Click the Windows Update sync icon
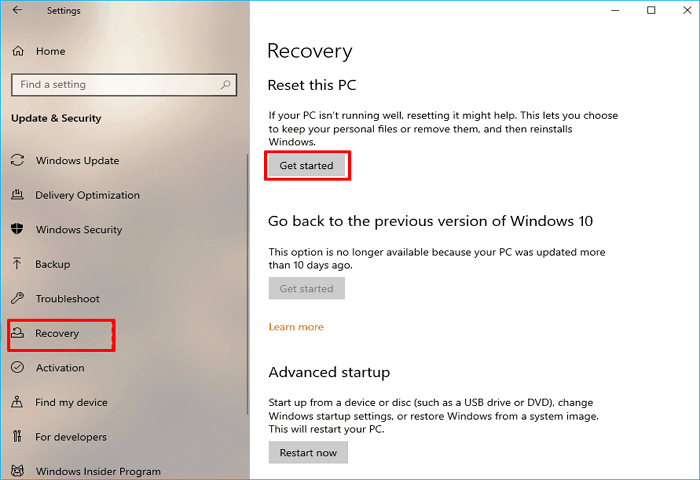This screenshot has height=480, width=700. coord(17,161)
